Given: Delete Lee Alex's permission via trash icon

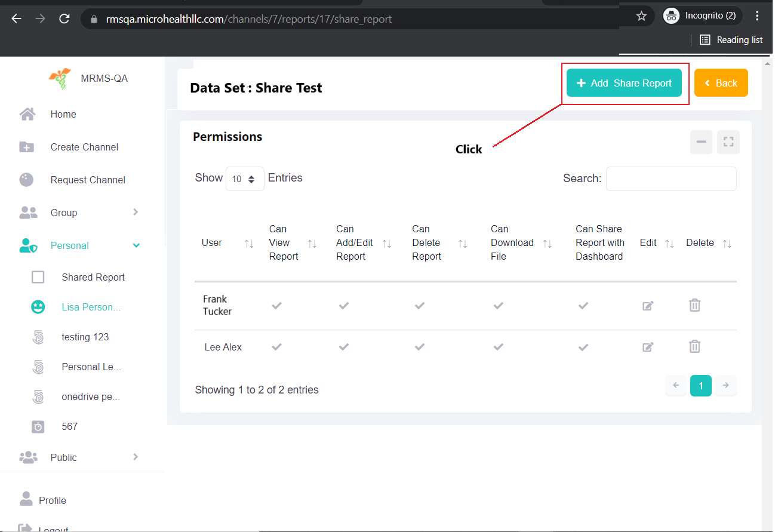Looking at the screenshot, I should (x=694, y=346).
